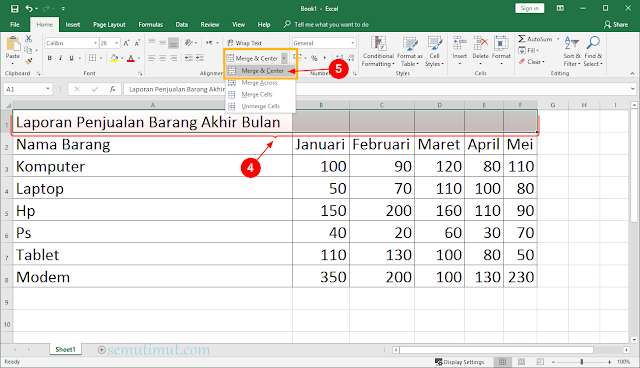Switch to the Page Layout tab
The height and width of the screenshot is (368, 640).
109,24
